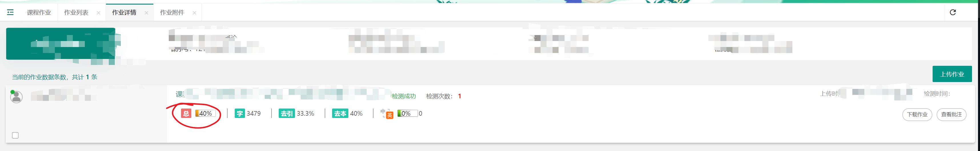
Task: Close the 作业详情 tab
Action: 146,13
